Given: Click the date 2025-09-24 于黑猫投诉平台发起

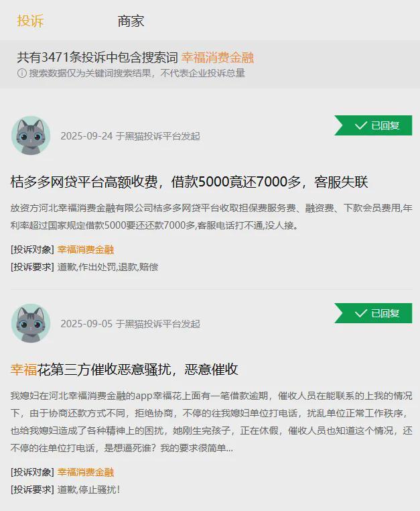Looking at the screenshot, I should (130, 136).
